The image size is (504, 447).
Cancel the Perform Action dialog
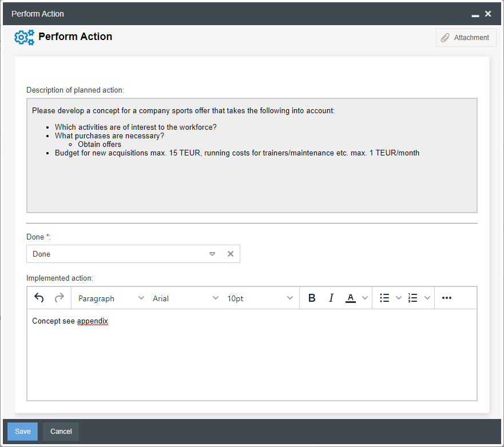pos(61,431)
